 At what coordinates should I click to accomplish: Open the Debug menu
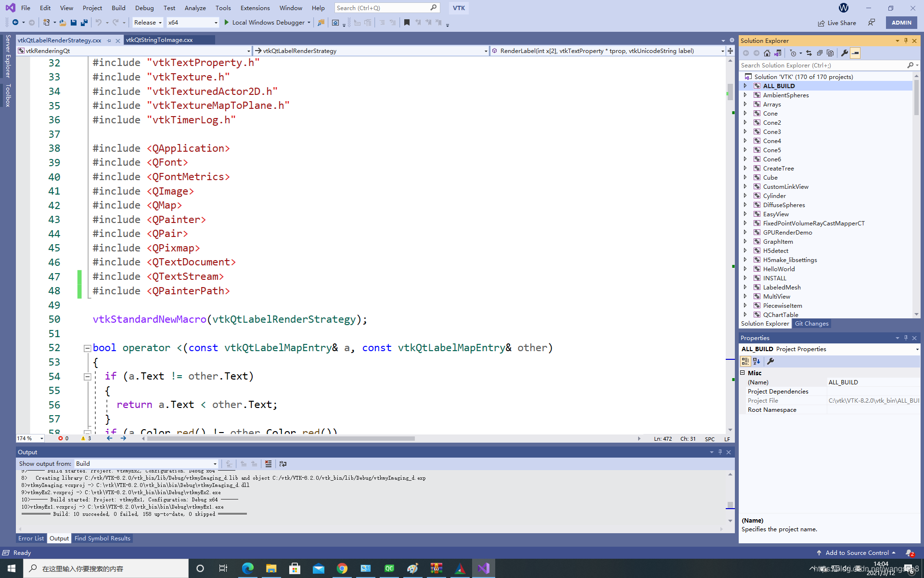pos(144,8)
